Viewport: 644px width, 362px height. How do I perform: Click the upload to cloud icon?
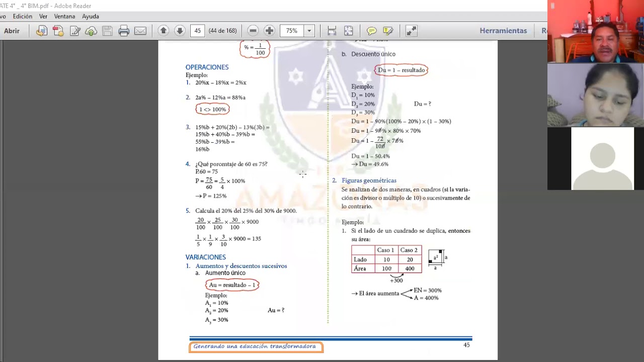91,31
